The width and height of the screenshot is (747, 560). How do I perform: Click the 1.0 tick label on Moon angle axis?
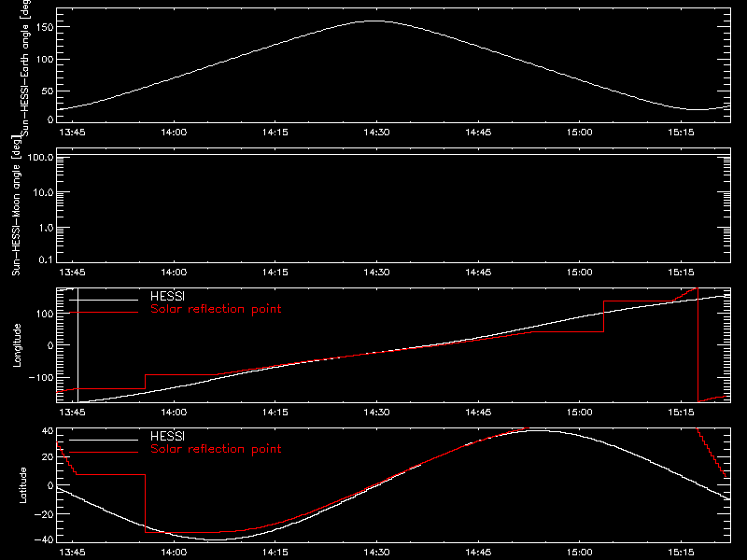pyautogui.click(x=46, y=228)
